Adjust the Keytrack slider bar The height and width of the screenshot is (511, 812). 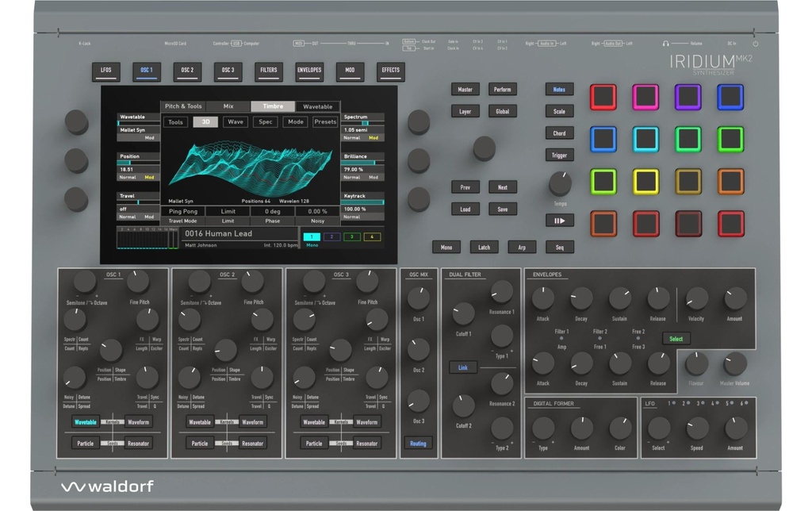pyautogui.click(x=363, y=202)
